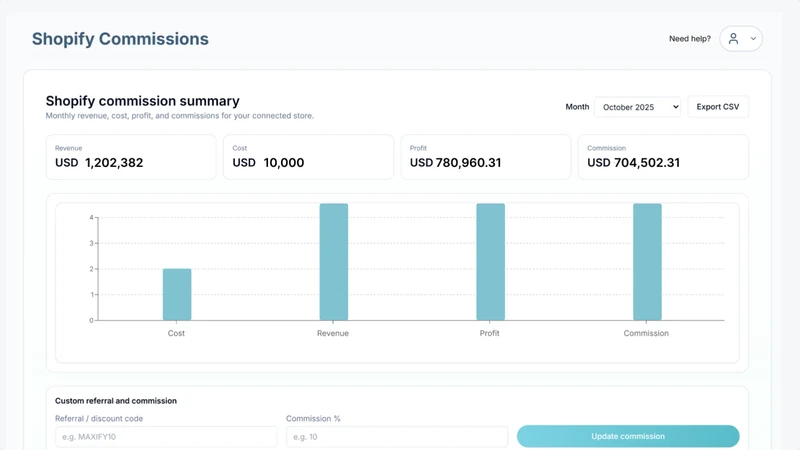Screen dimensions: 800x450
Task: Click the Shopify Commissions page title
Action: [x=120, y=39]
